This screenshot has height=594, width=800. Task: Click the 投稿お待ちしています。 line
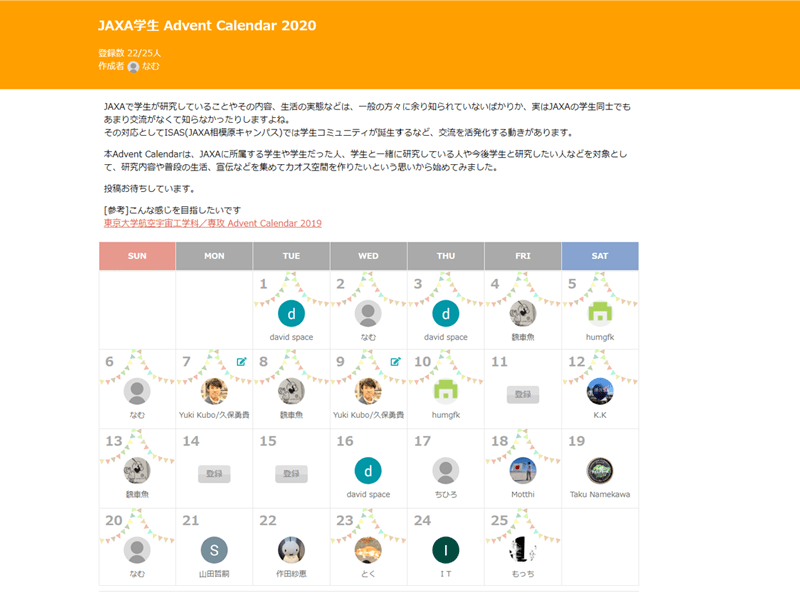pos(149,189)
